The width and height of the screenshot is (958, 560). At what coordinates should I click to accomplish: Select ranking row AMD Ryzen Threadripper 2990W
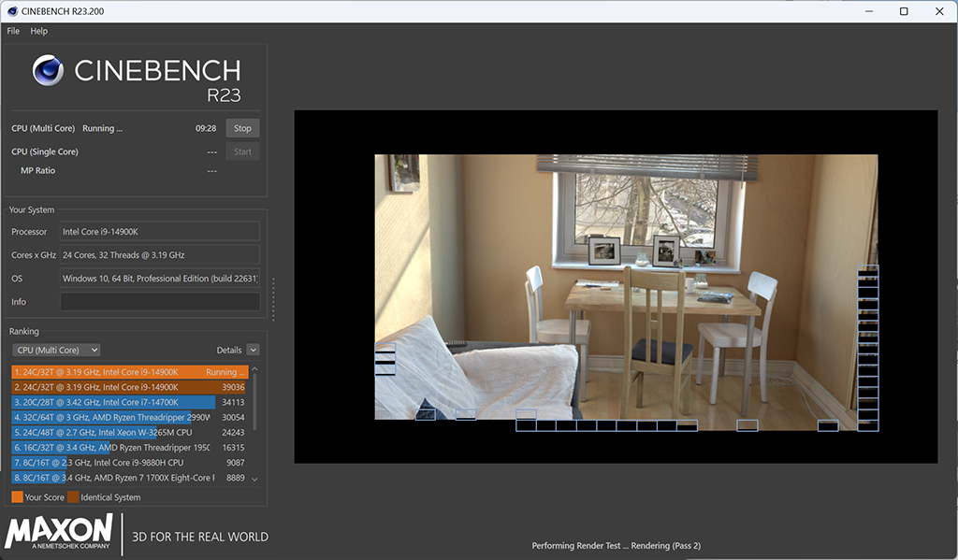tap(129, 417)
